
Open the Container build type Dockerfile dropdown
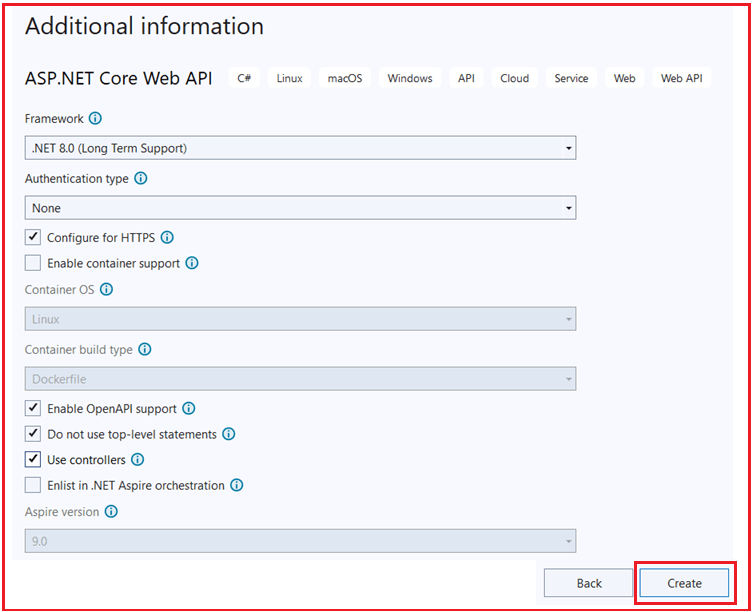pos(300,379)
